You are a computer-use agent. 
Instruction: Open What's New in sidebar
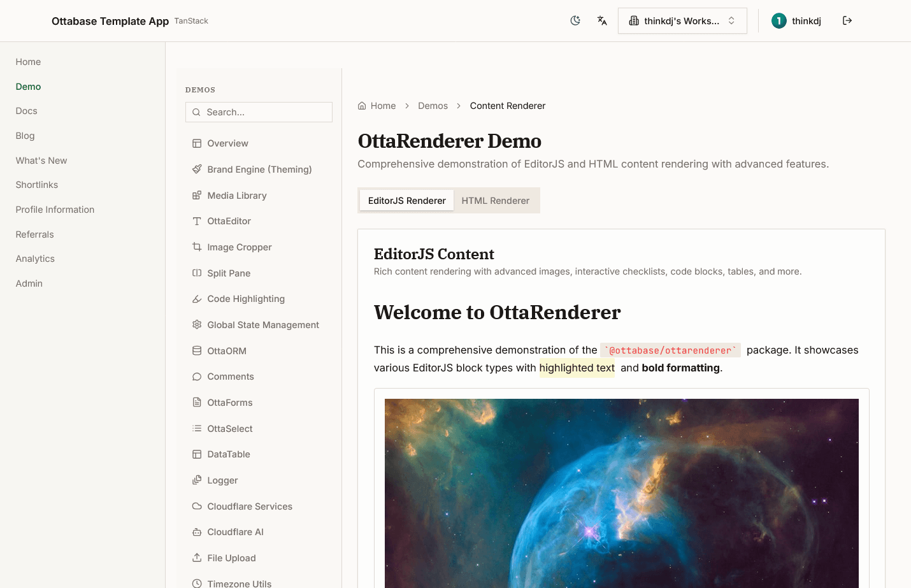[41, 161]
